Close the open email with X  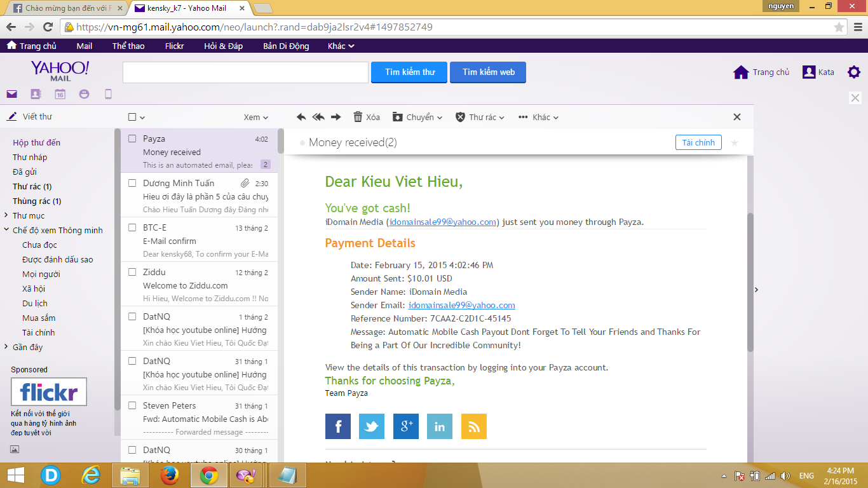[737, 117]
